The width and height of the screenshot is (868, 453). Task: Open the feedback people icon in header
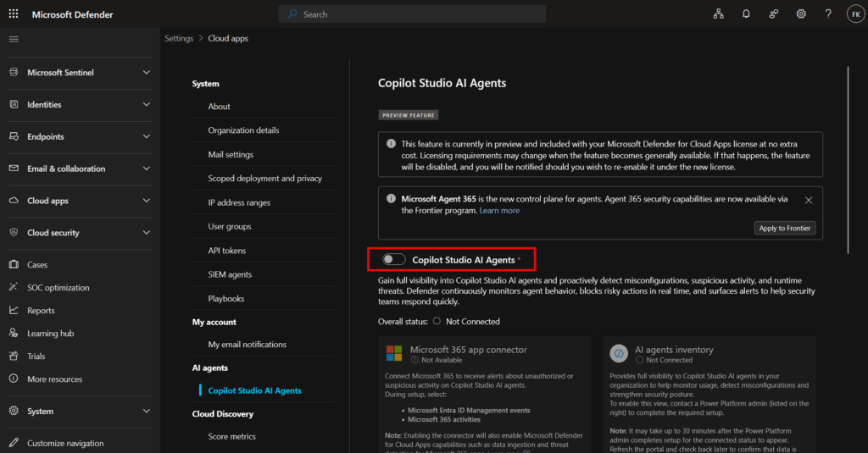coord(774,14)
